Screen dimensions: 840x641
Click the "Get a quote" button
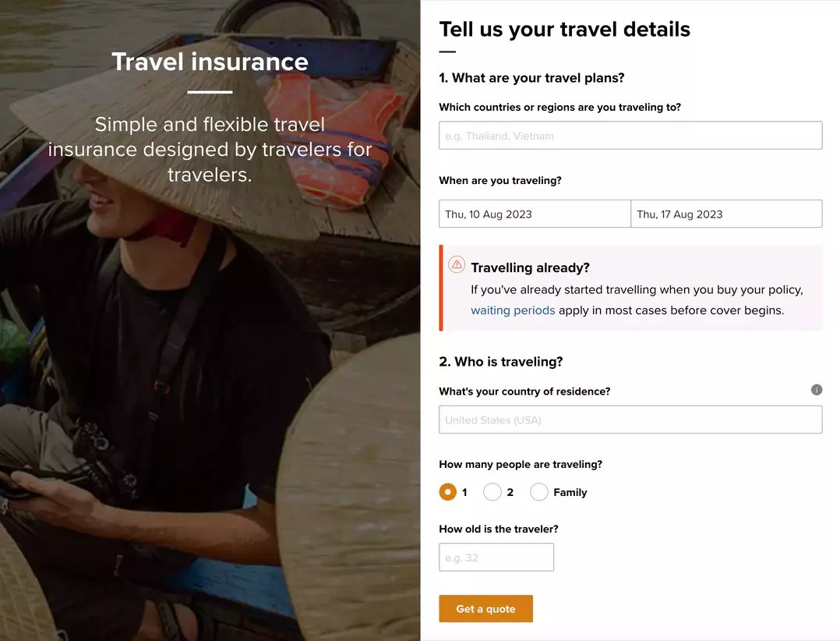pyautogui.click(x=485, y=608)
